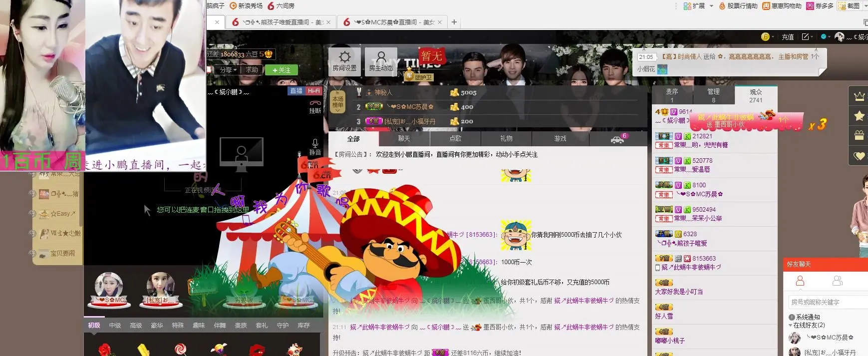The image size is (868, 356).
Task: Click the 求助 help button
Action: 252,70
